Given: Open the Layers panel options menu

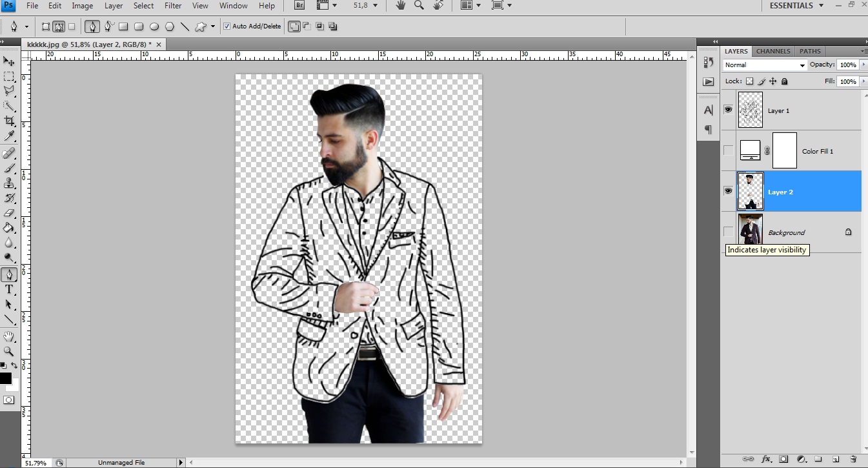Looking at the screenshot, I should [863, 51].
